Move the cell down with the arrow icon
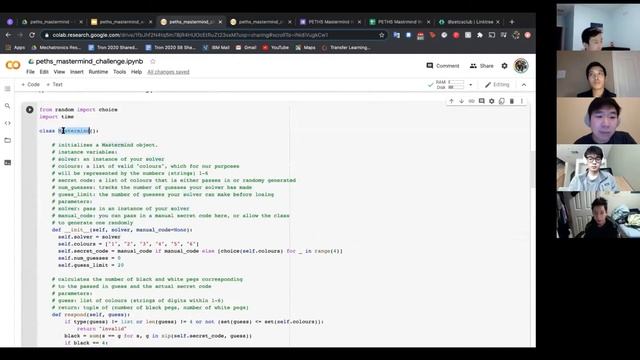Image resolution: width=640 pixels, height=360 pixels. (x=461, y=101)
